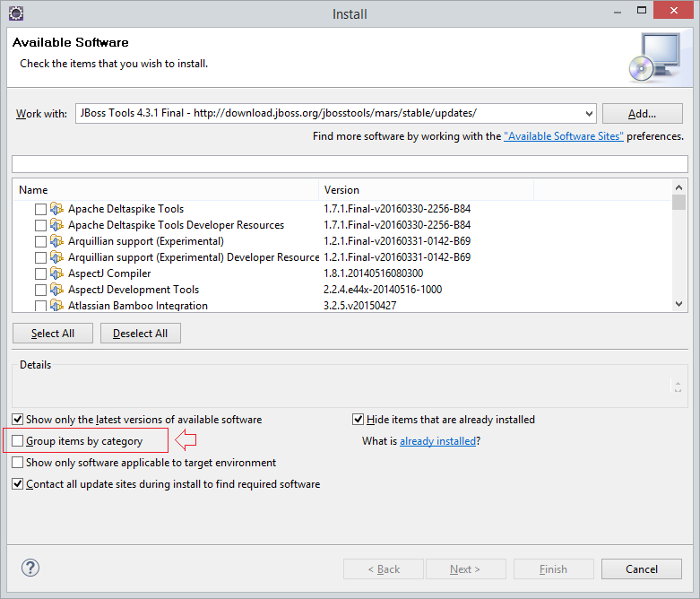700x599 pixels.
Task: Click the Add... button
Action: click(642, 114)
